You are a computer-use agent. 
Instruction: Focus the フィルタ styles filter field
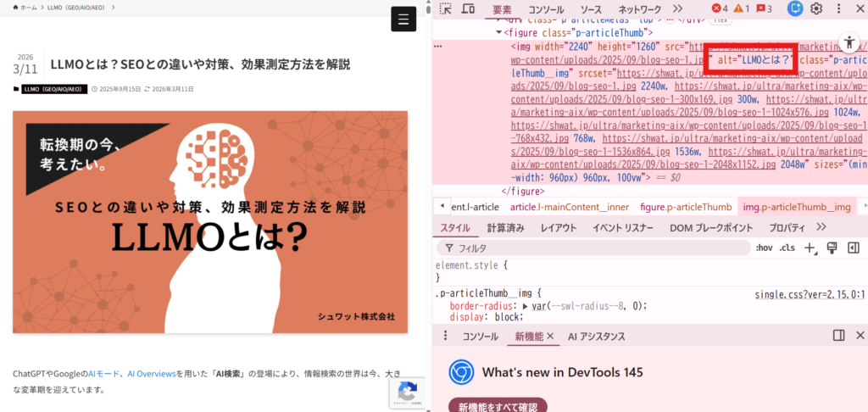click(x=593, y=248)
